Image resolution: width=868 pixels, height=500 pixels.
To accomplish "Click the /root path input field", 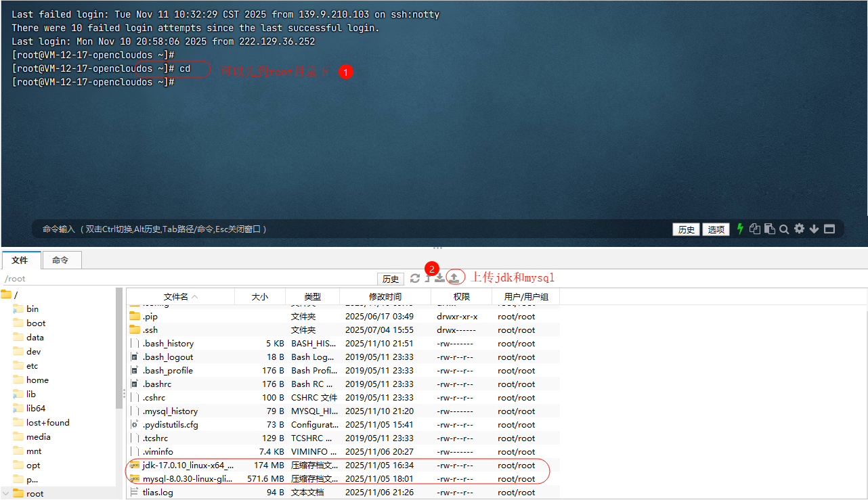I will [x=189, y=279].
